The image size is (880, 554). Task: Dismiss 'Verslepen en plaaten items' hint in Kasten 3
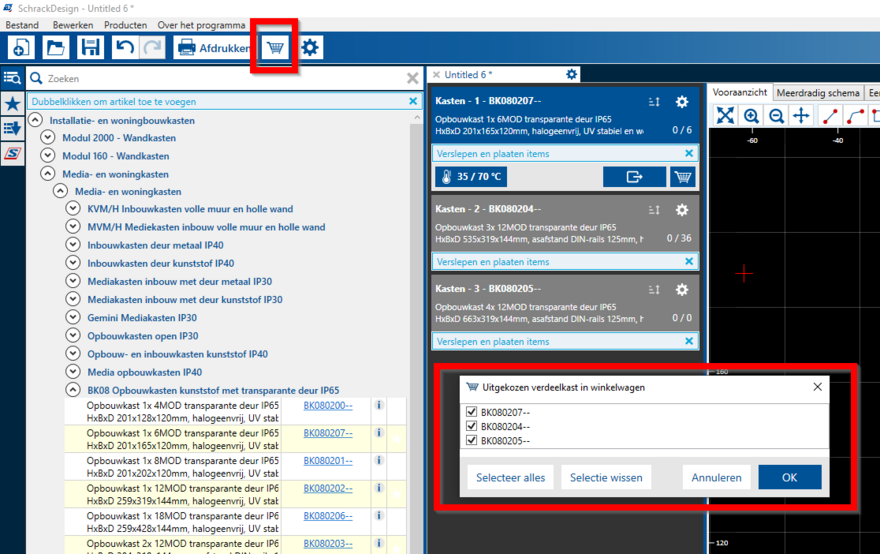pos(689,341)
